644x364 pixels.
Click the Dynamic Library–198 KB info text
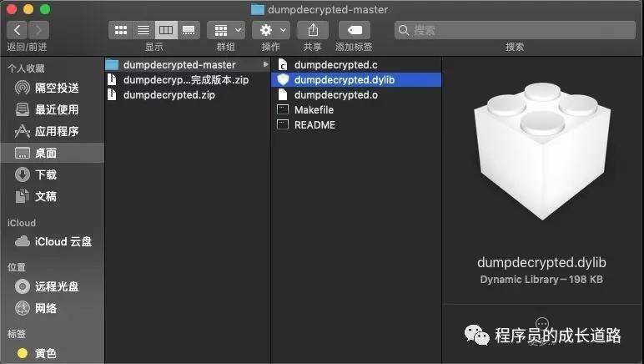541,280
